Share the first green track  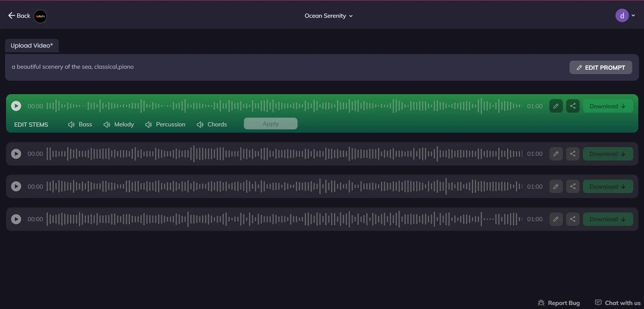coord(573,106)
